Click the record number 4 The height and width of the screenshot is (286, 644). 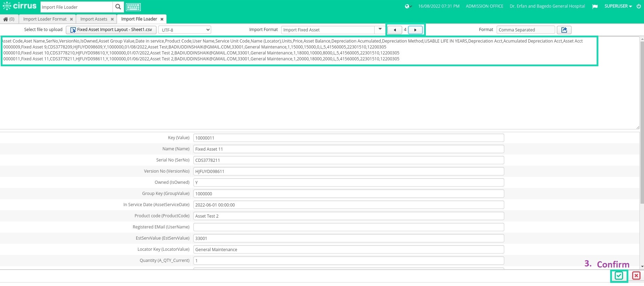[405, 30]
